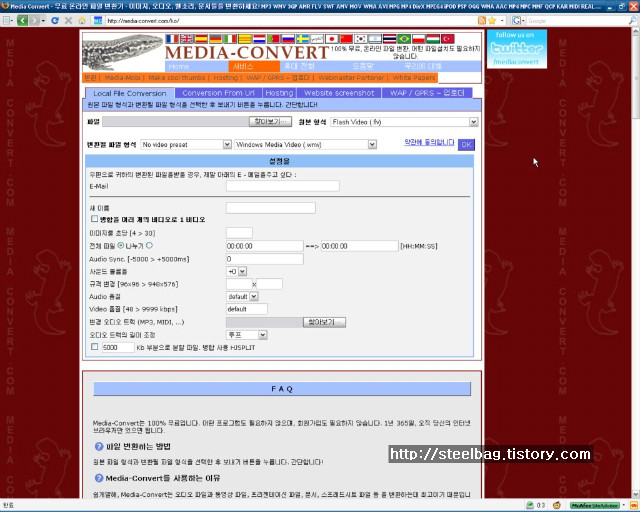Go back with the browser back arrow

click(x=22, y=20)
